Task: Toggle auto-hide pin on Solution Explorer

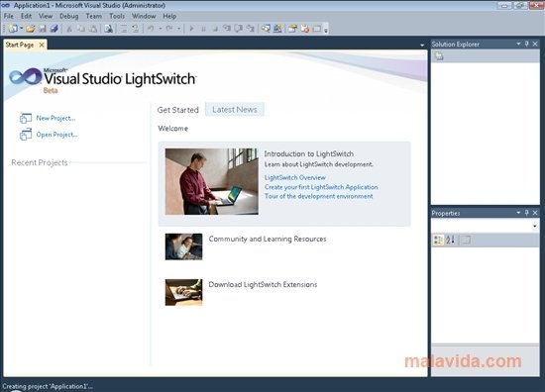Action: pos(526,44)
